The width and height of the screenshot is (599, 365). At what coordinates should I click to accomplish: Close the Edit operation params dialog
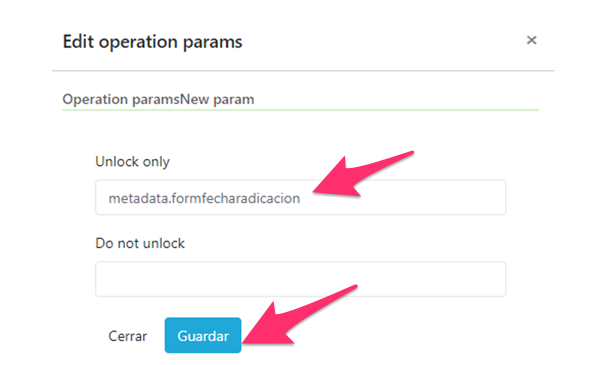coord(531,40)
